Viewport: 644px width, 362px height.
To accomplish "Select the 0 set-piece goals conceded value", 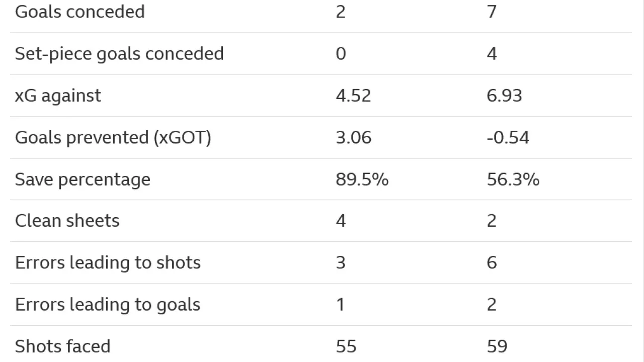I will pyautogui.click(x=341, y=54).
